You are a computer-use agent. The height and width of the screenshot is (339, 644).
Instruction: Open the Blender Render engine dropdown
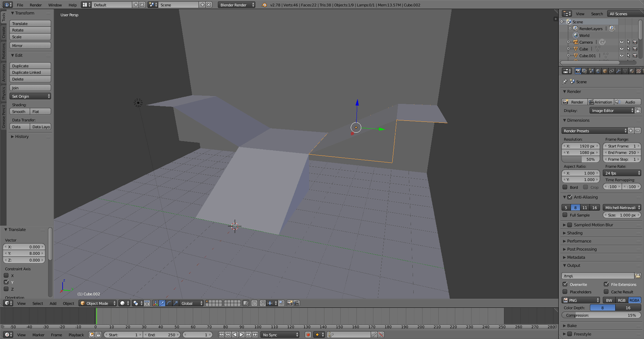point(236,6)
